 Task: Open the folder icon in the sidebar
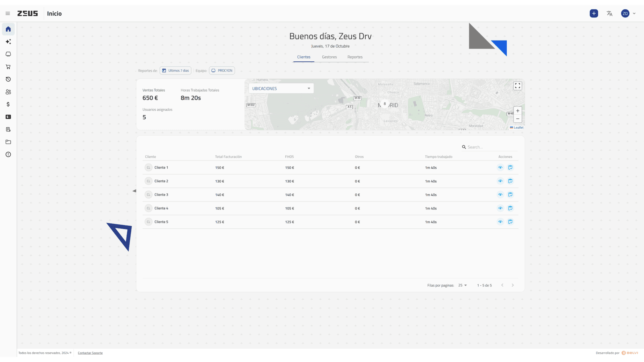point(8,142)
